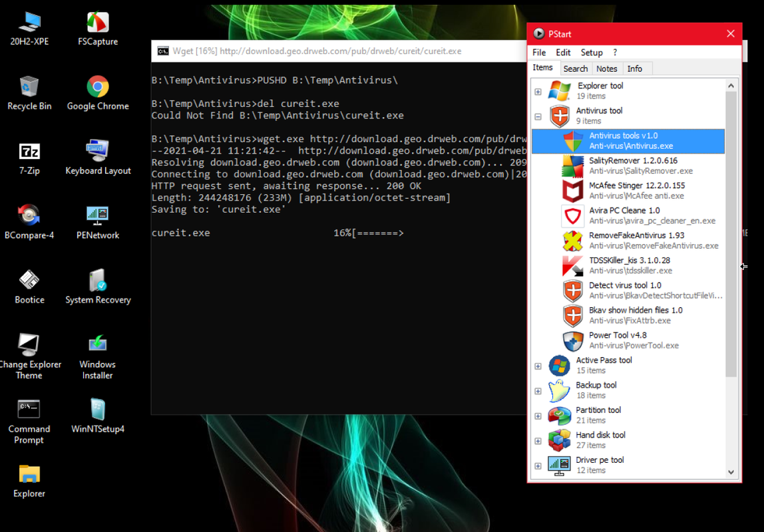Select Detect virus tool shield icon
Image resolution: width=764 pixels, height=532 pixels.
tap(572, 290)
